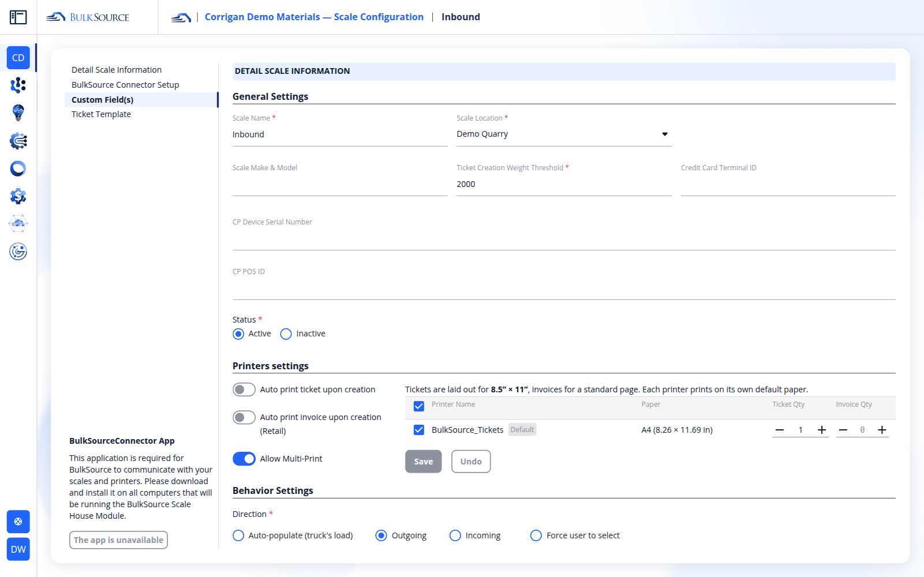Select Incoming direction
The image size is (924, 577).
455,535
